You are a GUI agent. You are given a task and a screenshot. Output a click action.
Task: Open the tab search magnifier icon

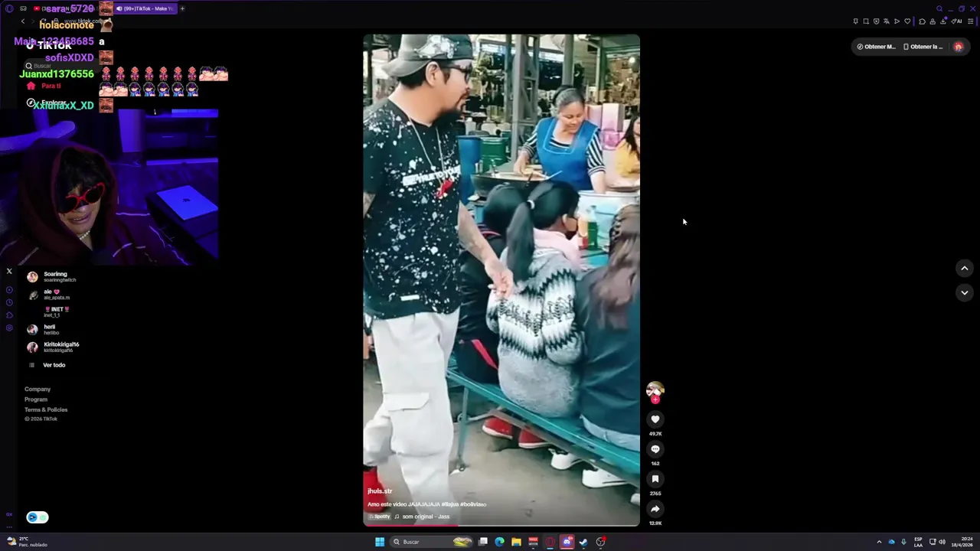click(939, 8)
